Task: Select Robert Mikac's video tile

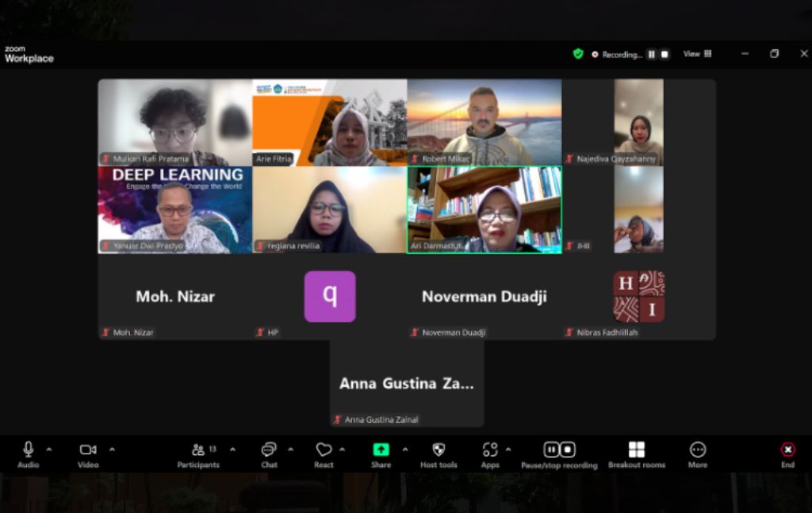Action: [x=485, y=122]
